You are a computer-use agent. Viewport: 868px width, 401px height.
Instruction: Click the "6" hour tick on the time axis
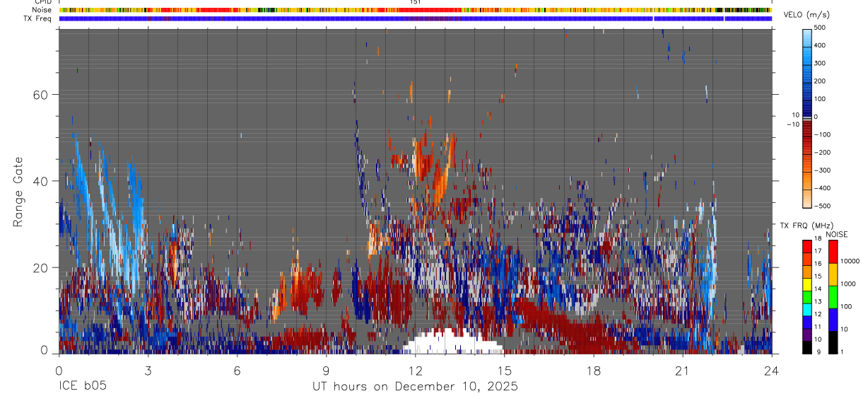237,371
